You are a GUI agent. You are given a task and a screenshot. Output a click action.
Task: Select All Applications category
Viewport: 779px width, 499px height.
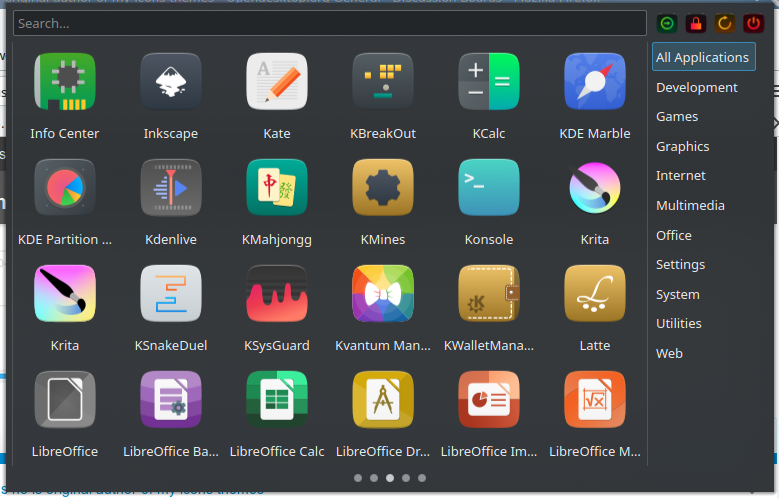pos(703,57)
